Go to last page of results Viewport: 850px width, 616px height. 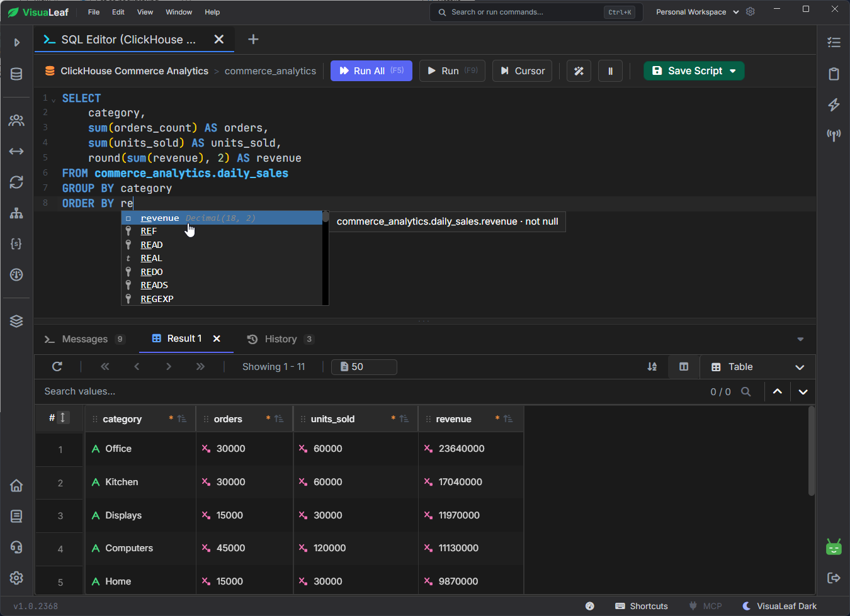click(x=200, y=366)
